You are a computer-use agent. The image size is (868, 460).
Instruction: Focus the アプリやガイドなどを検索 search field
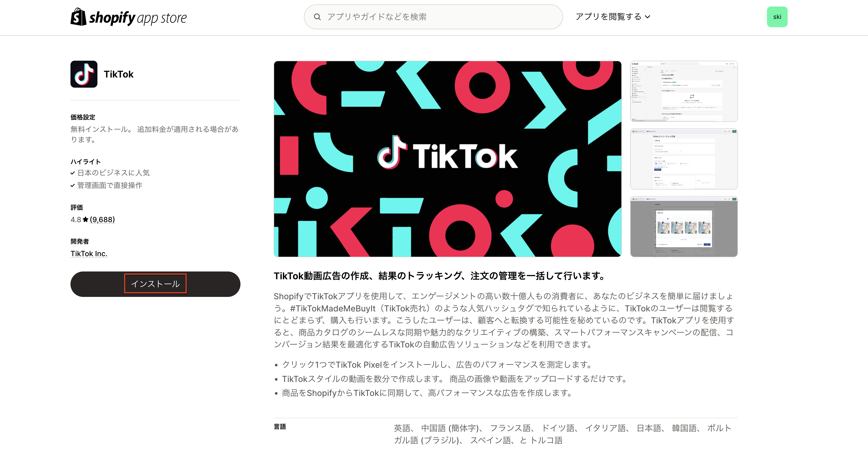tap(433, 17)
